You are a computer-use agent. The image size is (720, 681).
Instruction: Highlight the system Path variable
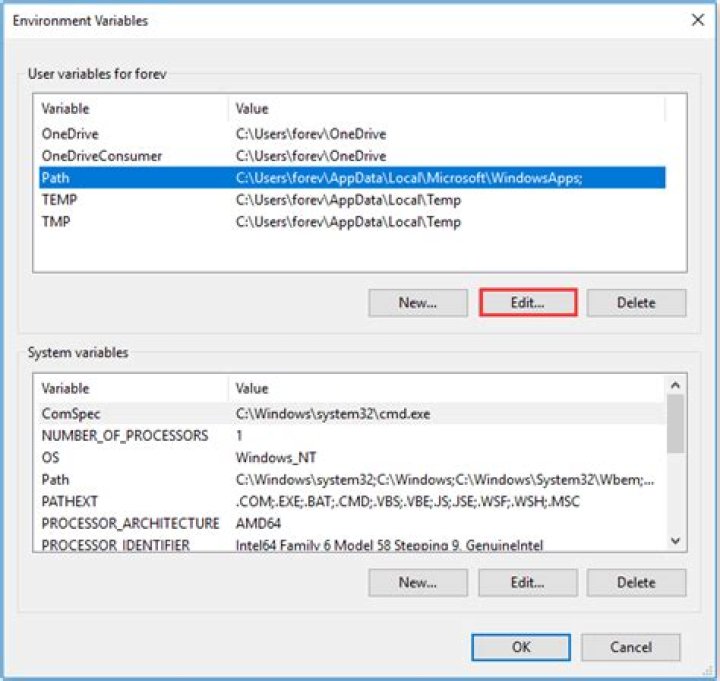coord(56,479)
